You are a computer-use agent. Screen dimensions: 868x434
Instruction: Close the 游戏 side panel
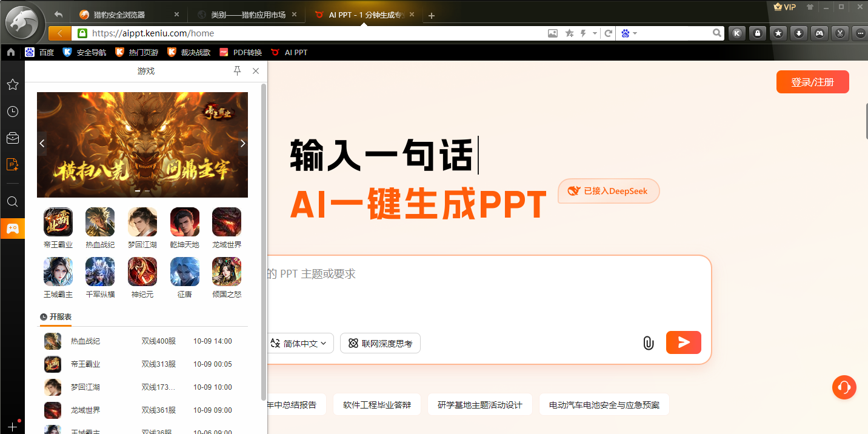tap(256, 71)
